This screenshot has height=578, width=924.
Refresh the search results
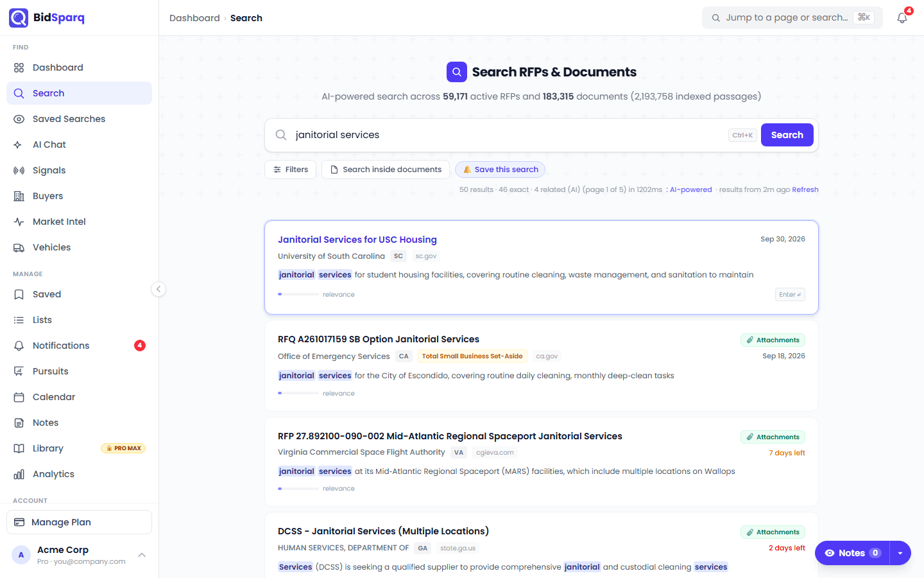pos(805,189)
